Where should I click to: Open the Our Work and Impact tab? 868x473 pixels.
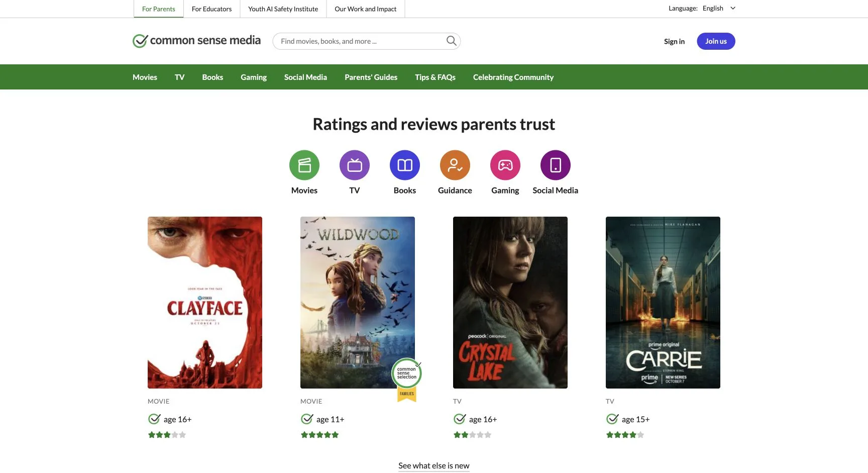pos(366,9)
